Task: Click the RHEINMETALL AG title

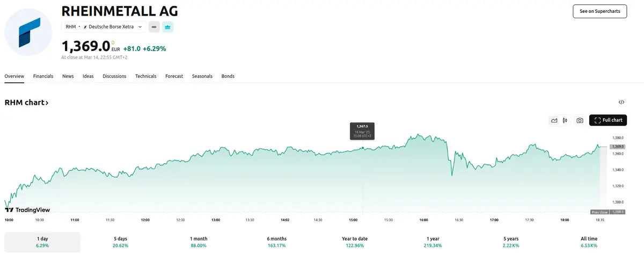Action: point(120,11)
